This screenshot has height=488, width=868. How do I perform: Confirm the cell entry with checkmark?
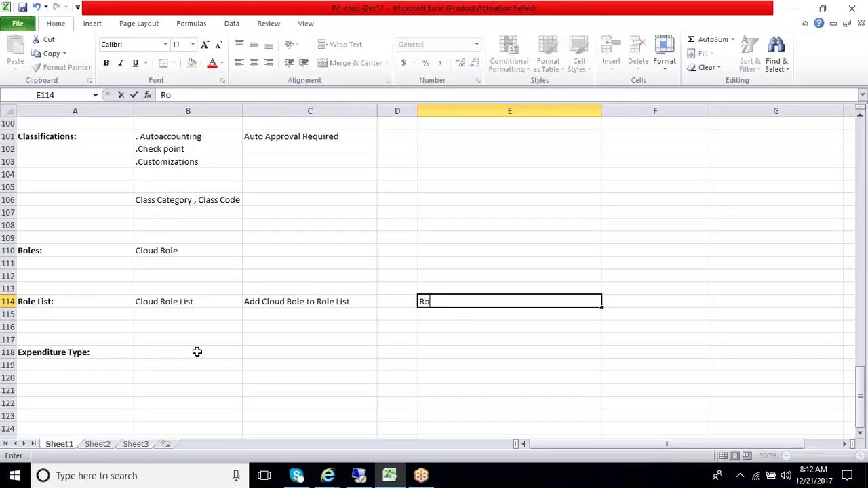pos(134,95)
